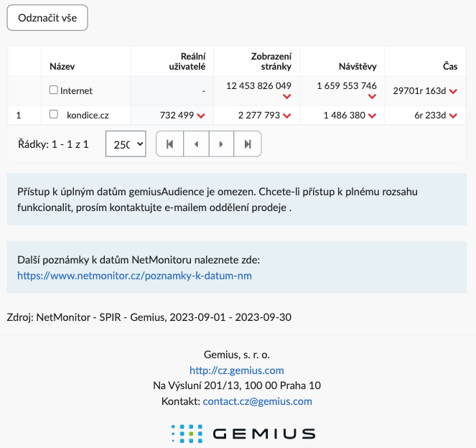Click the Gemius logo
Screen dimensions: 476x448
(x=243, y=434)
